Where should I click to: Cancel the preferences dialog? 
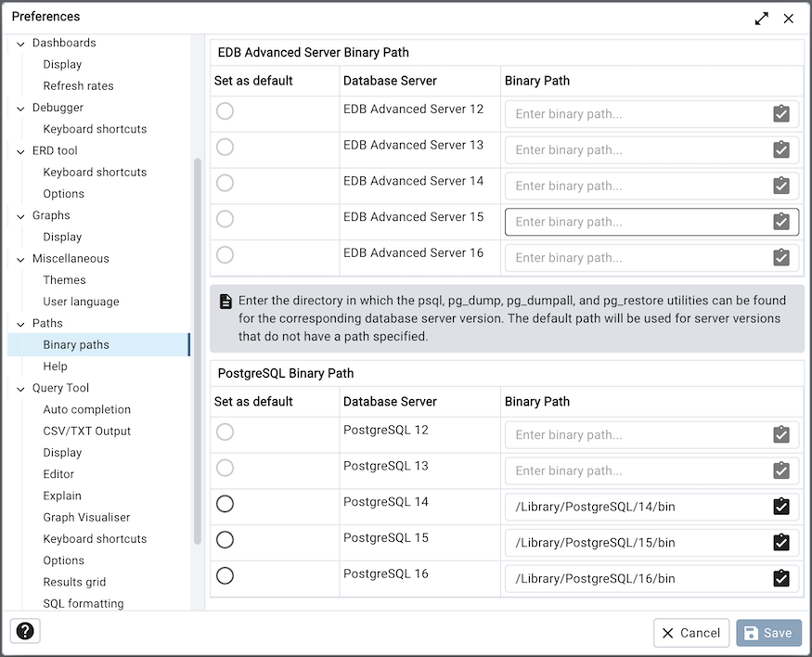690,632
